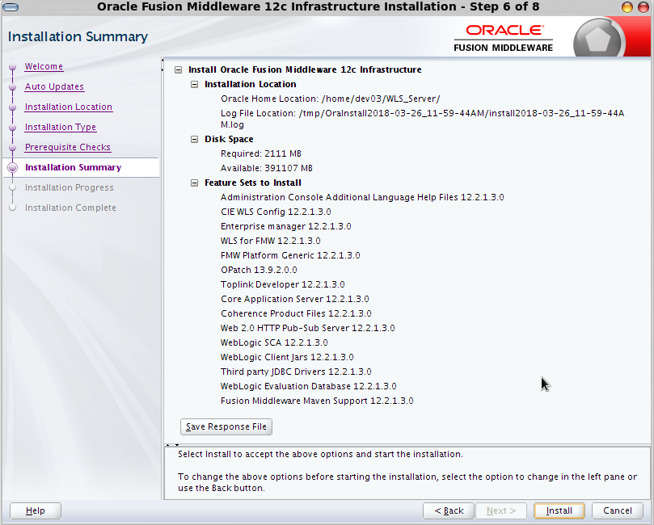Select the Available: 391107 MB line
Image resolution: width=654 pixels, height=525 pixels.
tap(267, 168)
